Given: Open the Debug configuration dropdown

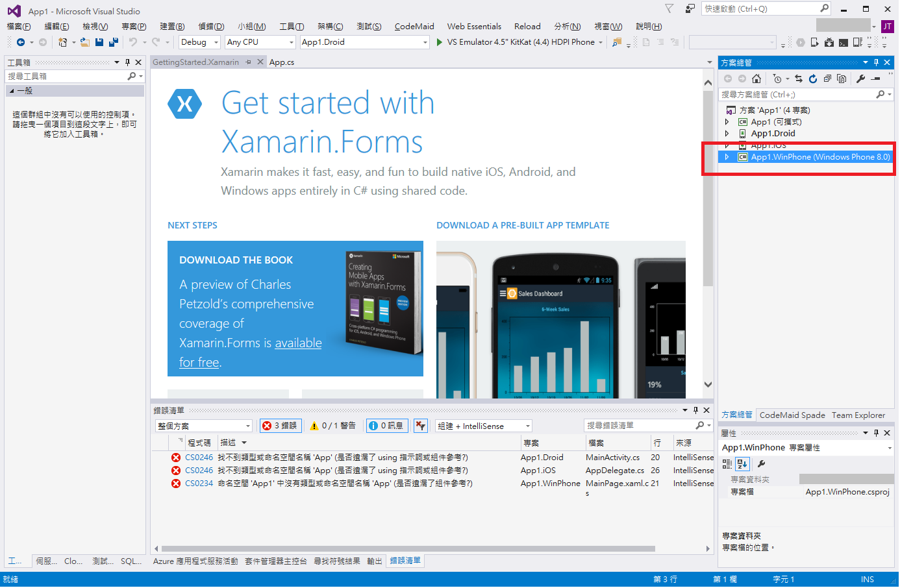Looking at the screenshot, I should tap(200, 42).
